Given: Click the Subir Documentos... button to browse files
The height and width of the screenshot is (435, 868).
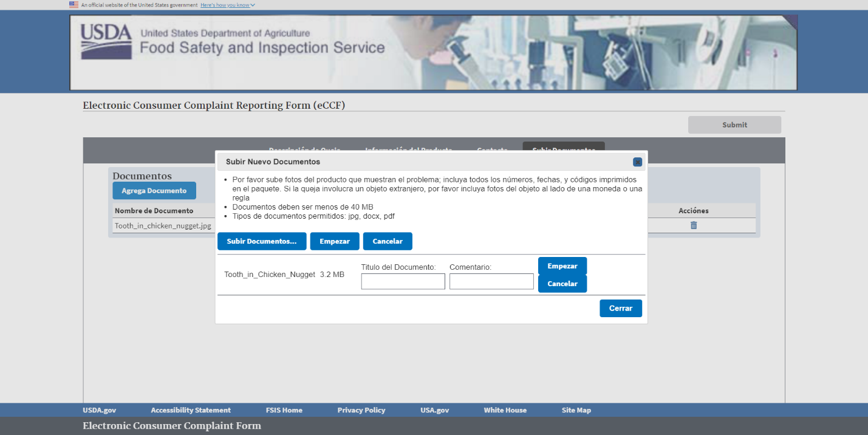Looking at the screenshot, I should (262, 241).
